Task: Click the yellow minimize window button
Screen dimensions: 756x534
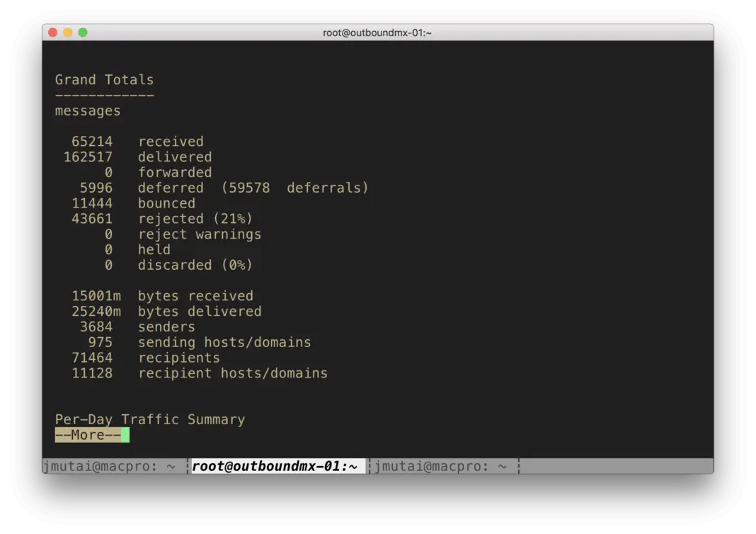Action: tap(68, 33)
